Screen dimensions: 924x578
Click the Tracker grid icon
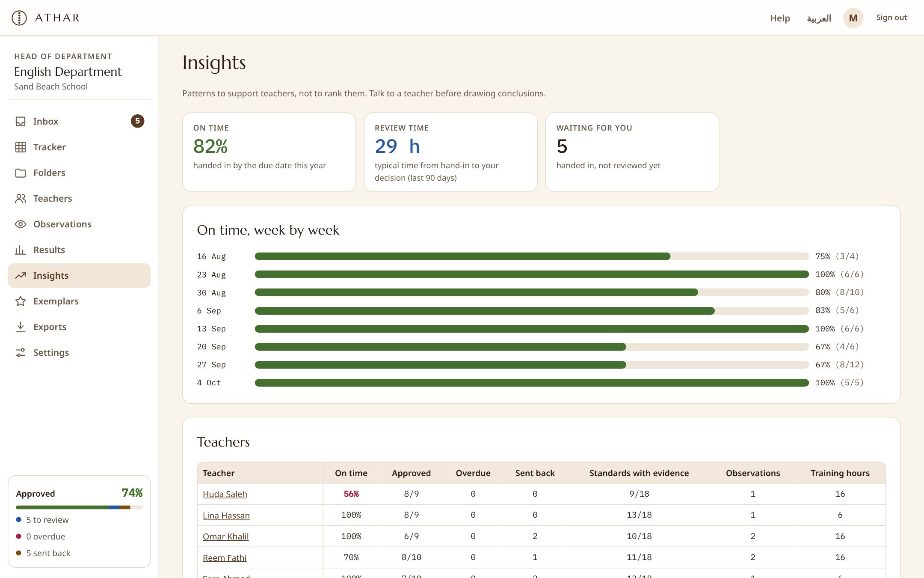(x=21, y=147)
